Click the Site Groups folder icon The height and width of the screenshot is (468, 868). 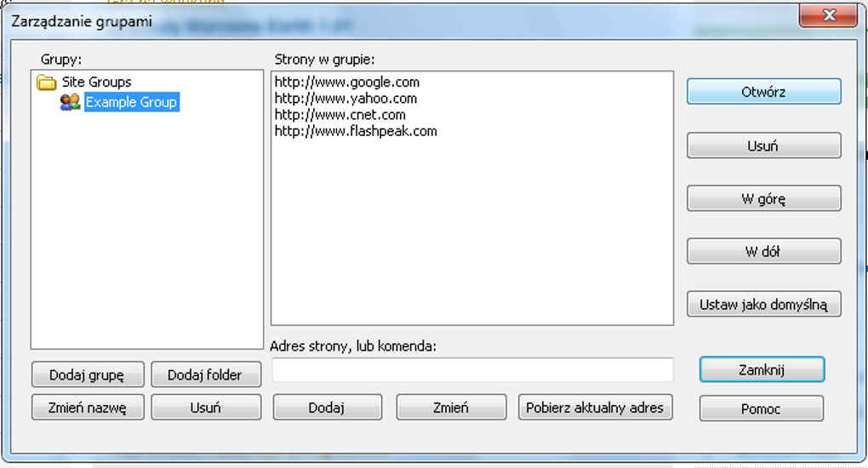pyautogui.click(x=47, y=83)
